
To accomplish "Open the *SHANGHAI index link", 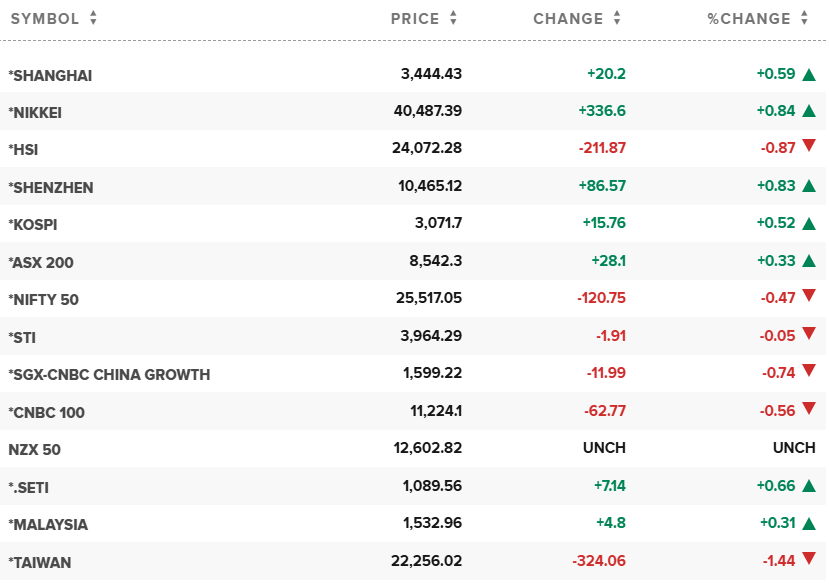I will [50, 75].
